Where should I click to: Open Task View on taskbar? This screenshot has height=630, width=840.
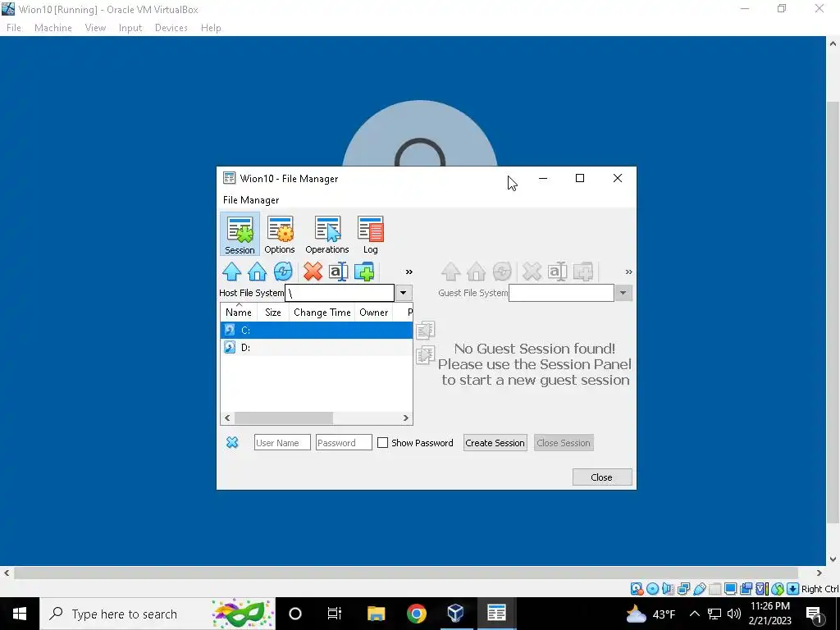[x=335, y=614]
